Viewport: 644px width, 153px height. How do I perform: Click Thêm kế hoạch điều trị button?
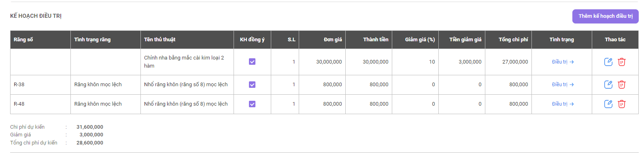[x=605, y=16]
